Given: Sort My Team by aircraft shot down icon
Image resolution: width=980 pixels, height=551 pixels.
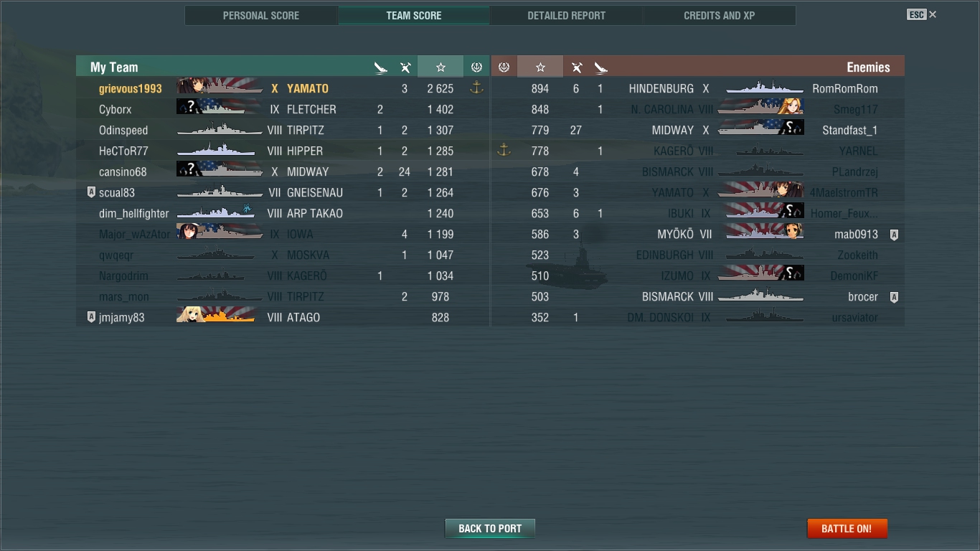Looking at the screenshot, I should [405, 67].
